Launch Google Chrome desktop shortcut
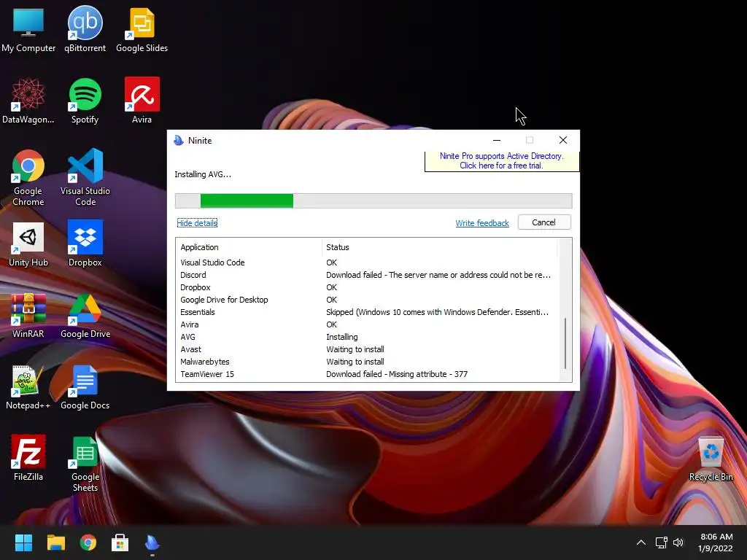The image size is (747, 560). tap(28, 178)
